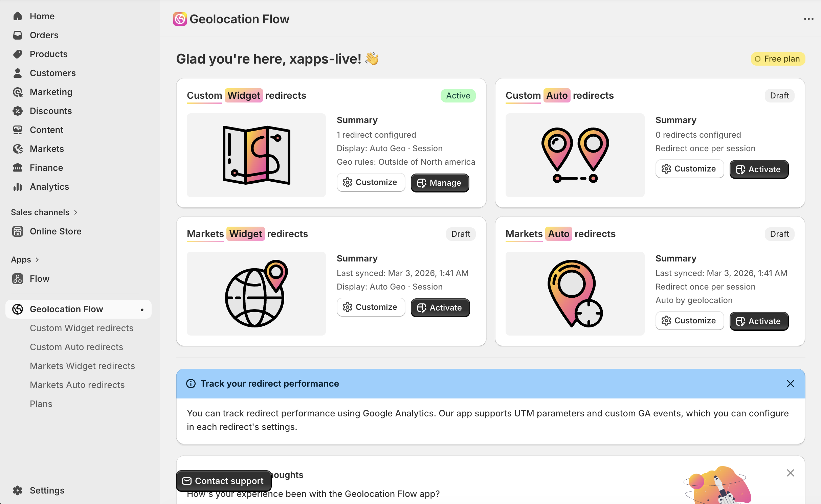This screenshot has width=821, height=504.
Task: Switch to Markets Widget redirects in sidebar
Action: coord(82,366)
